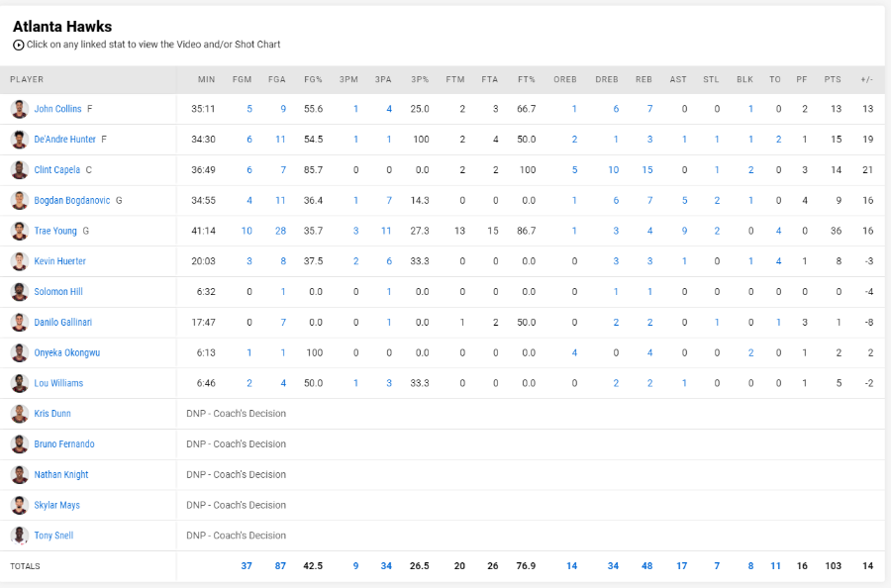891x588 pixels.
Task: Click Clint Capela's player headshot
Action: coord(20,170)
